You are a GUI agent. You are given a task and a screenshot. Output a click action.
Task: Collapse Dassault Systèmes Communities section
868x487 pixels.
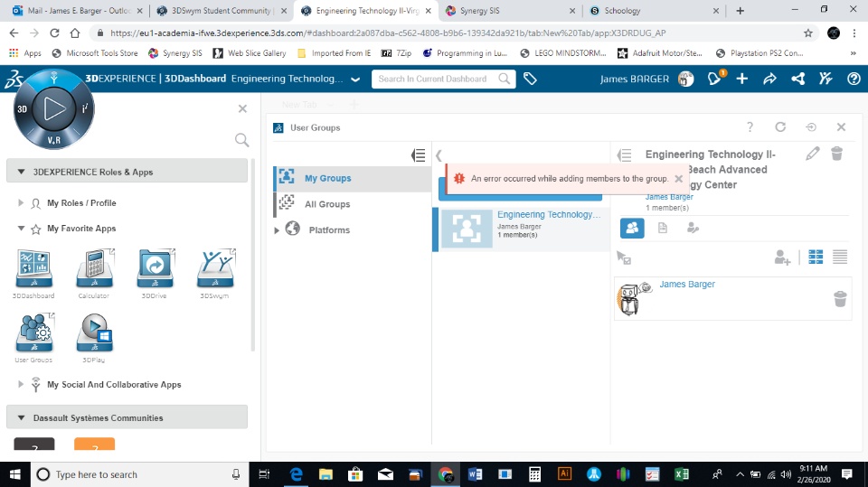tap(21, 417)
